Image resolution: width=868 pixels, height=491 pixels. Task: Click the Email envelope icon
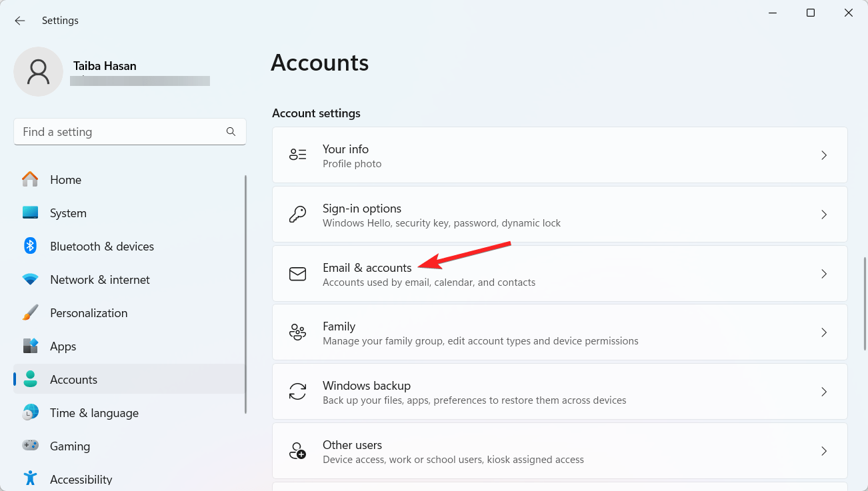[297, 274]
